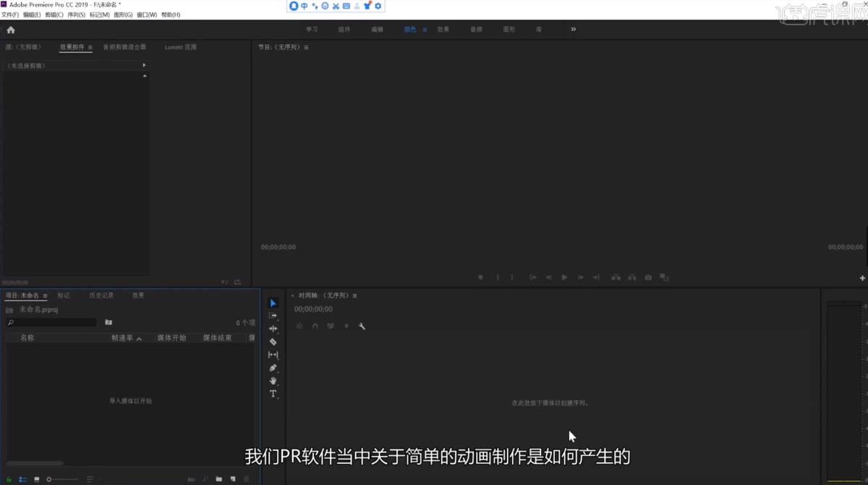Select the Selection arrow tool
868x485 pixels.
(x=273, y=303)
